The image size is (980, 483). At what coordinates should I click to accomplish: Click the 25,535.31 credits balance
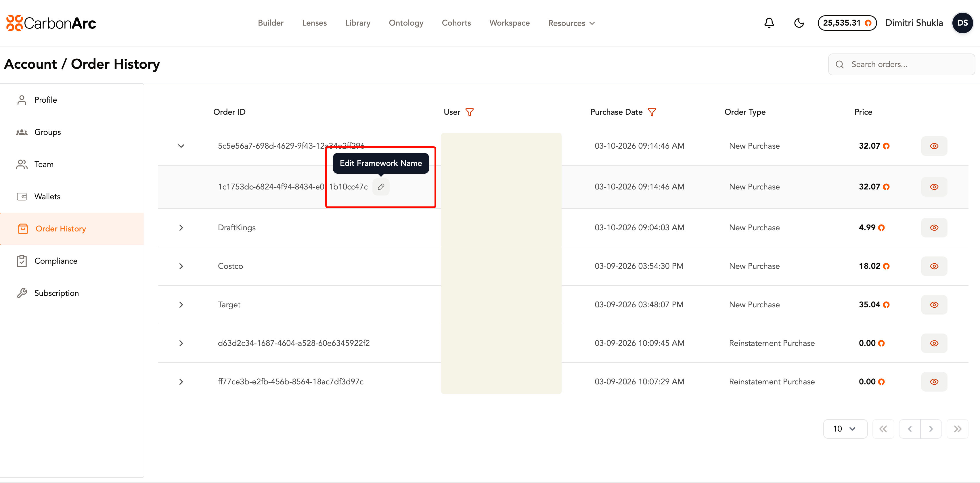(847, 23)
